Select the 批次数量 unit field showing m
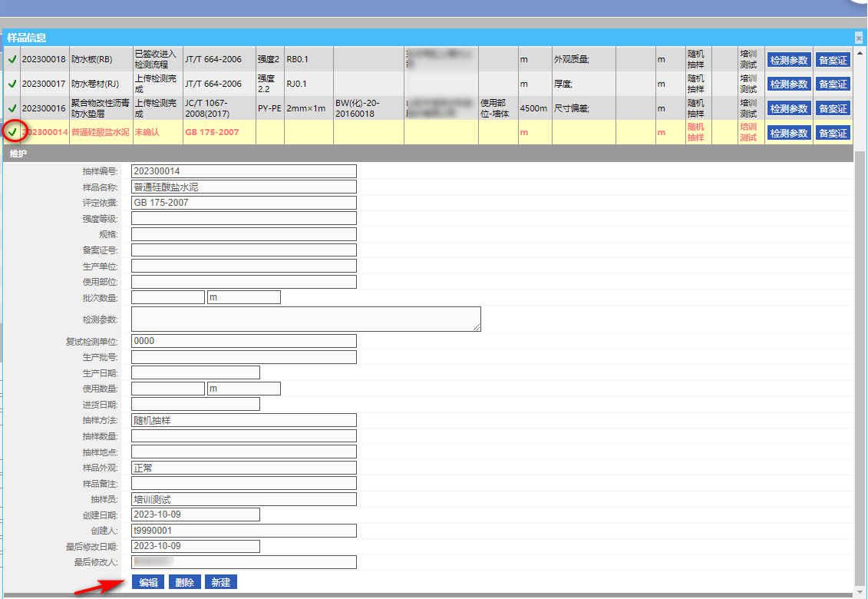The image size is (868, 599). coord(243,297)
